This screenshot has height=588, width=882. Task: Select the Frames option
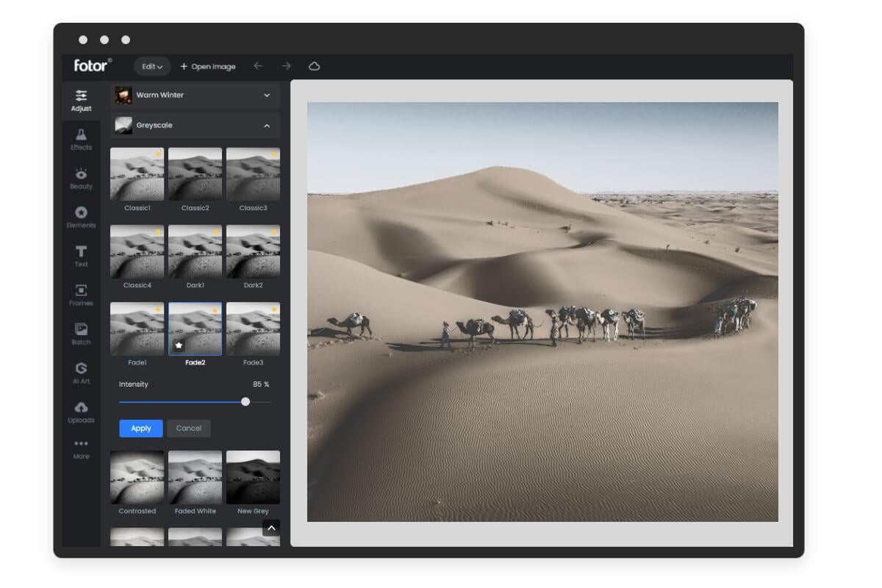[81, 297]
